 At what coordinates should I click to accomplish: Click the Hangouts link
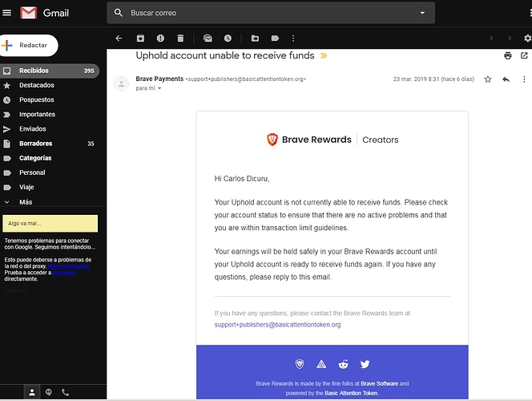(64, 273)
